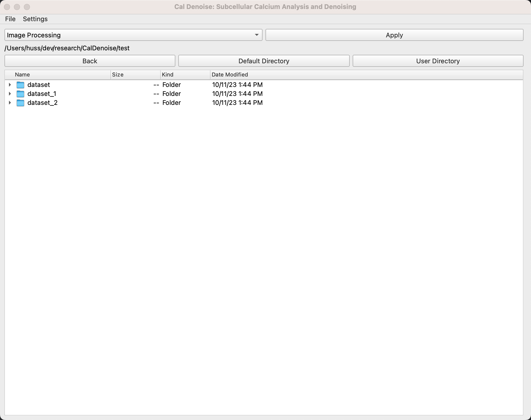Expand the dataset_2 folder disclosure triangle
Screen dimensions: 531x420
point(10,103)
